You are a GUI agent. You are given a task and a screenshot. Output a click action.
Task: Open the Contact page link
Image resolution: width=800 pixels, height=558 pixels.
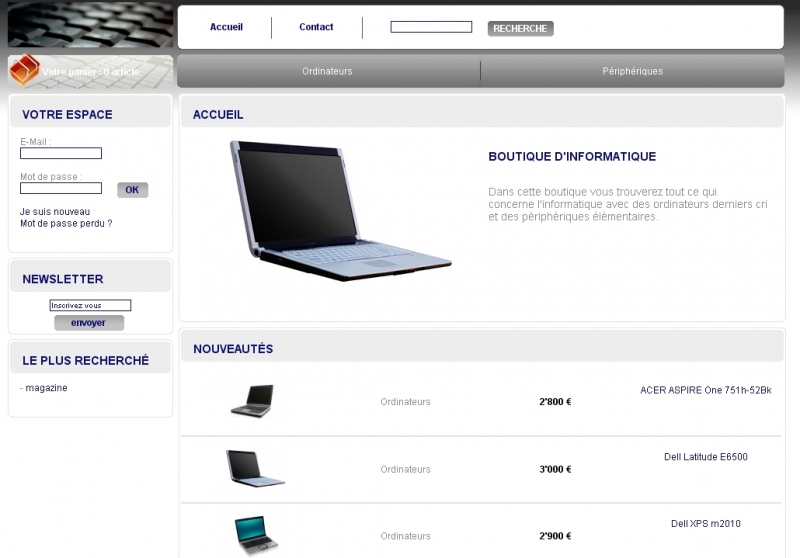click(316, 27)
